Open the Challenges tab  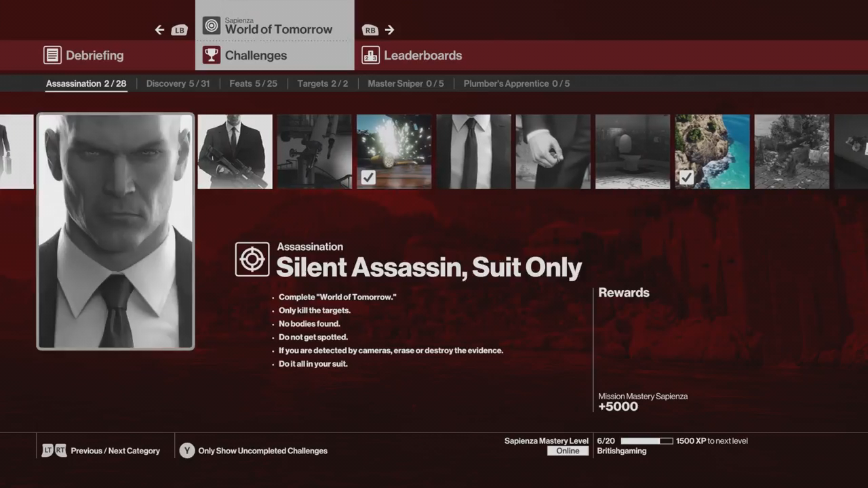(x=275, y=55)
